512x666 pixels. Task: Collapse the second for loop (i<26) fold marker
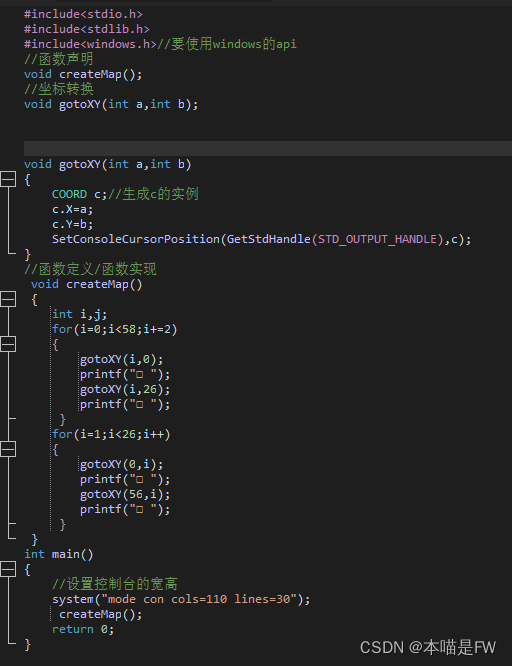8,449
